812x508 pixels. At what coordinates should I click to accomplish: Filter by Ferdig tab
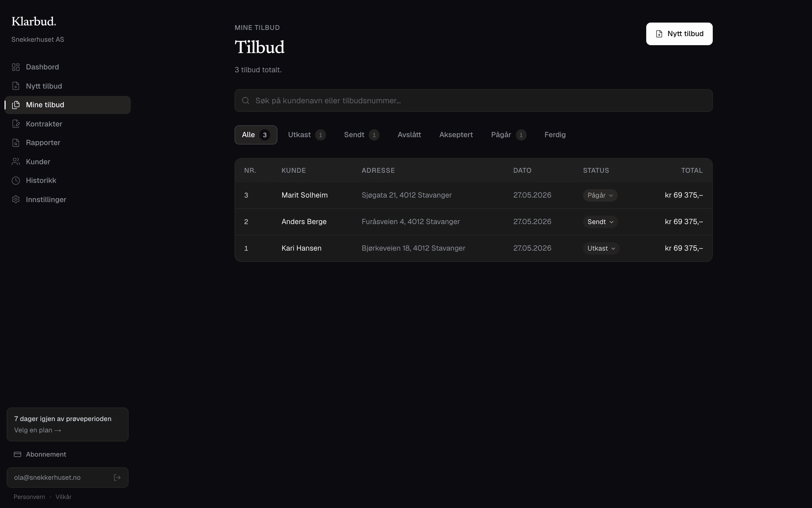pos(555,135)
